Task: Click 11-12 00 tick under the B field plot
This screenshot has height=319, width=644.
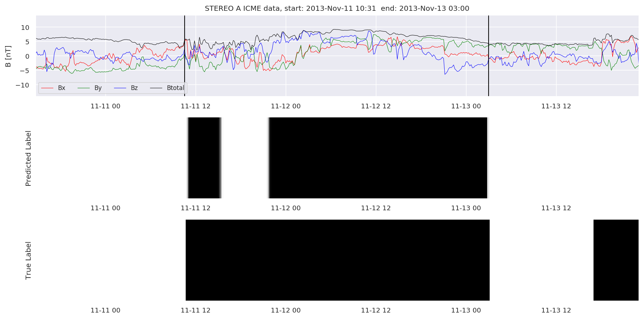Action: pos(286,106)
